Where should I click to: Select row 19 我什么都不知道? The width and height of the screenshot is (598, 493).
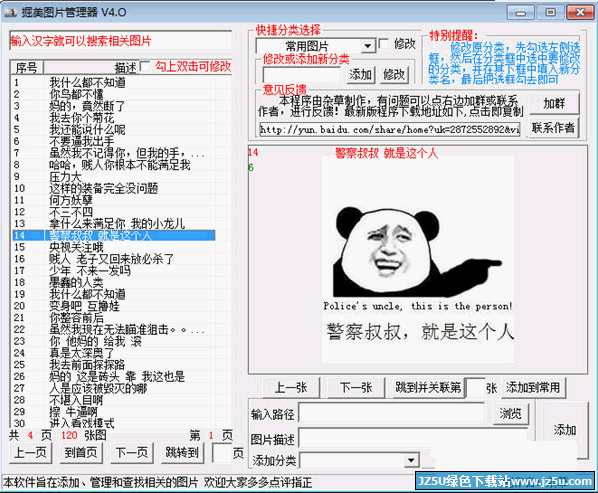[x=114, y=294]
